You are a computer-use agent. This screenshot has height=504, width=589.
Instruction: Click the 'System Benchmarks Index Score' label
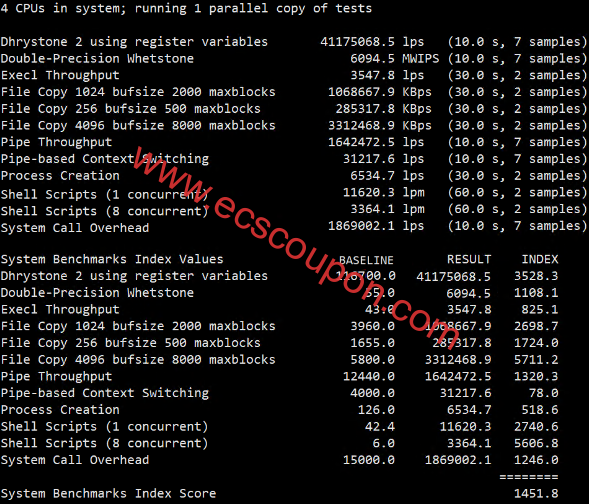108,493
